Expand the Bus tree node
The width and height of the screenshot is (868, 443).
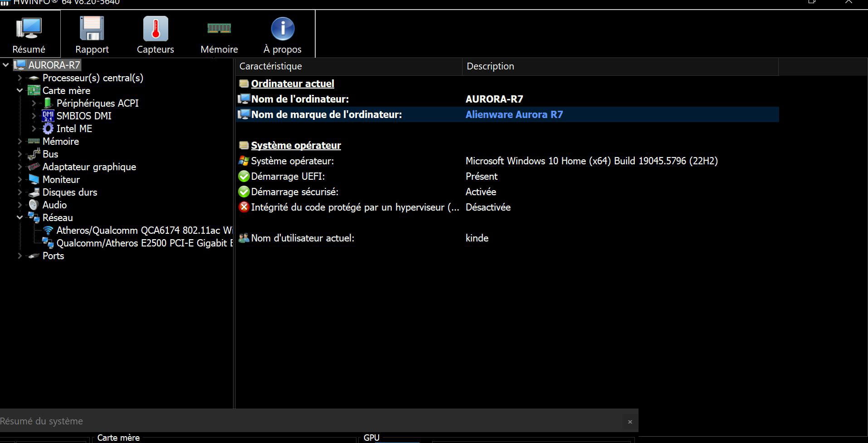20,154
